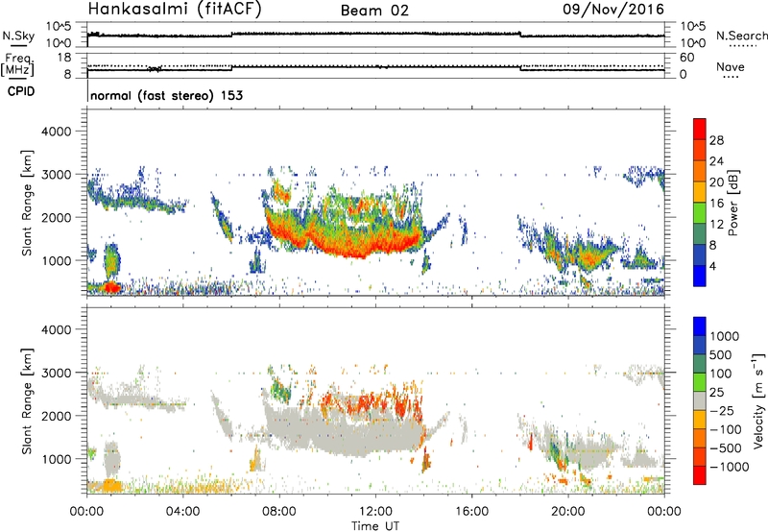Click '4000' on power panel range axis
This screenshot has height=532, width=768.
[x=56, y=132]
